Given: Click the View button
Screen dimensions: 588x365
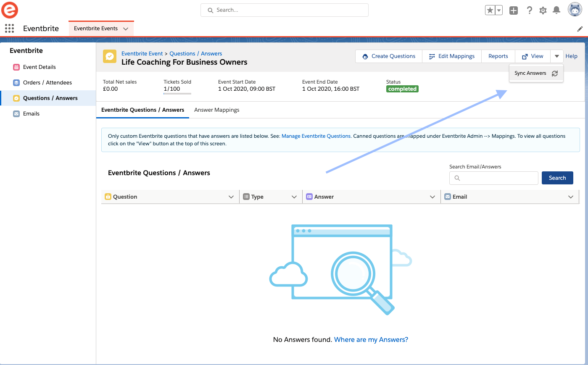Looking at the screenshot, I should (533, 56).
